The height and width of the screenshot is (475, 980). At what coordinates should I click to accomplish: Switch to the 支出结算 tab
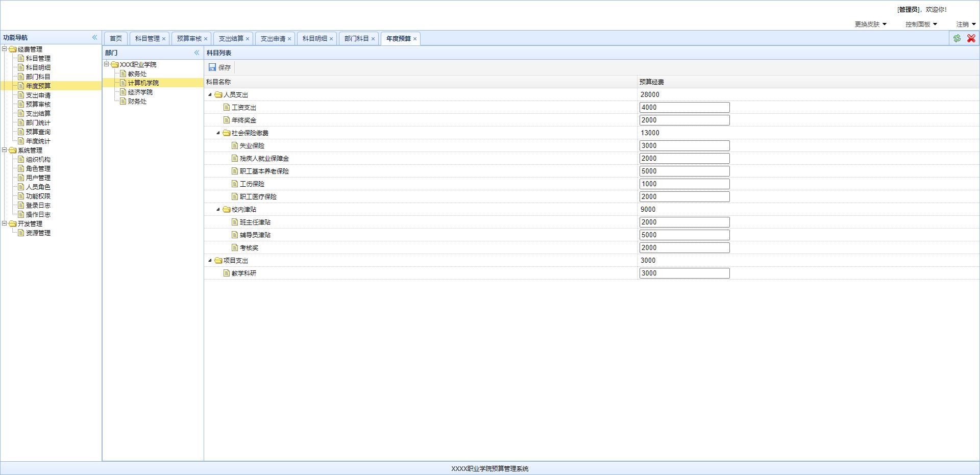[x=231, y=38]
